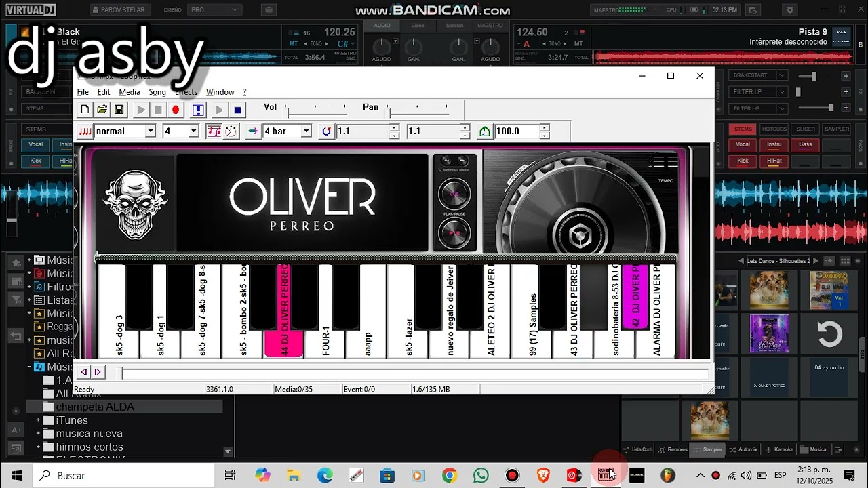This screenshot has height=488, width=868.
Task: Click the green arrow bar-length icon
Action: (x=253, y=131)
